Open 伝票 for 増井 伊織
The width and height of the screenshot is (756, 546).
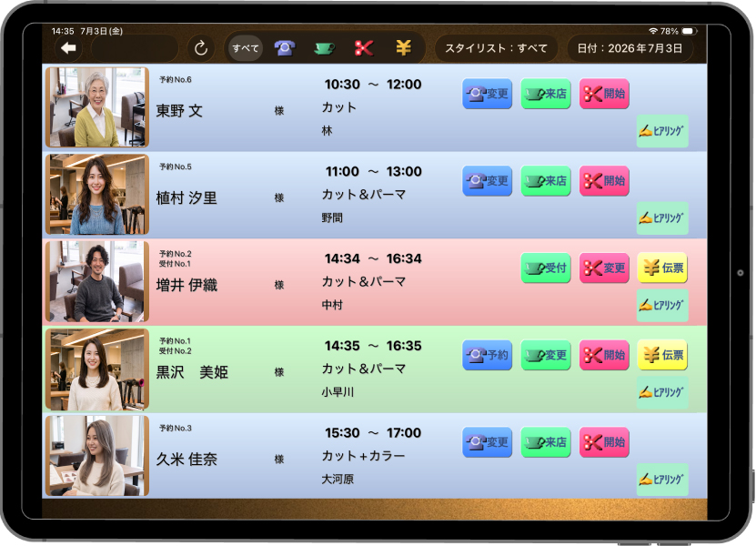662,268
